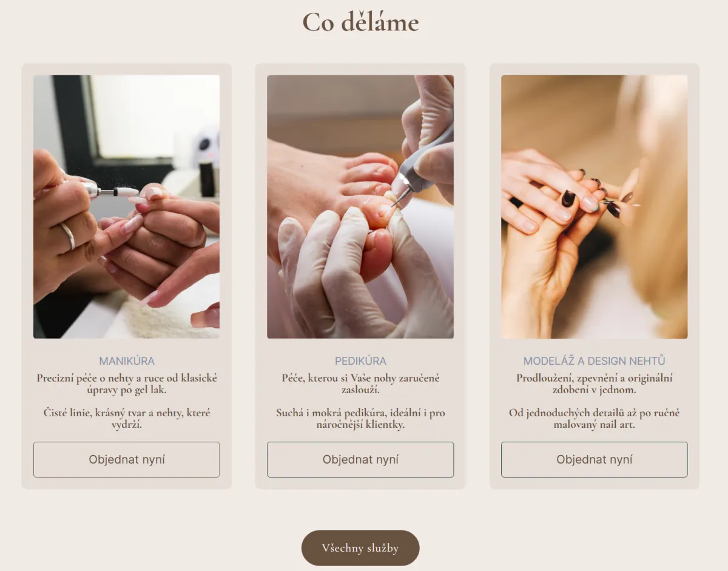Click Objednat nyní under Manikúra
The image size is (728, 571).
tap(126, 459)
